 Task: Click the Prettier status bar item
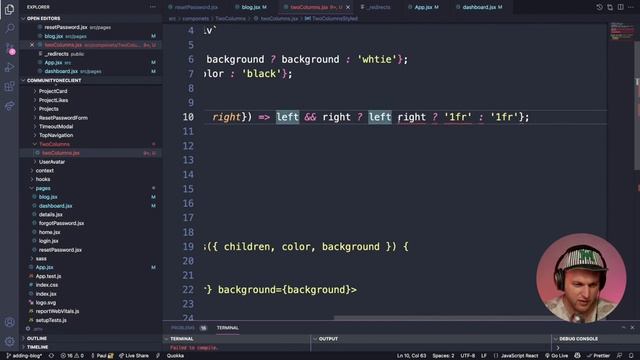[598, 356]
